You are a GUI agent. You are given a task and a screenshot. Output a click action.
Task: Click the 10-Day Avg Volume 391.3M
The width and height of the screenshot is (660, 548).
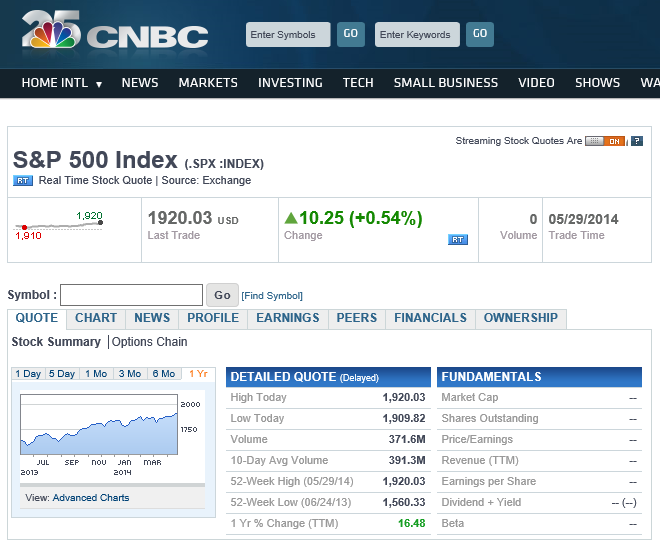(407, 460)
